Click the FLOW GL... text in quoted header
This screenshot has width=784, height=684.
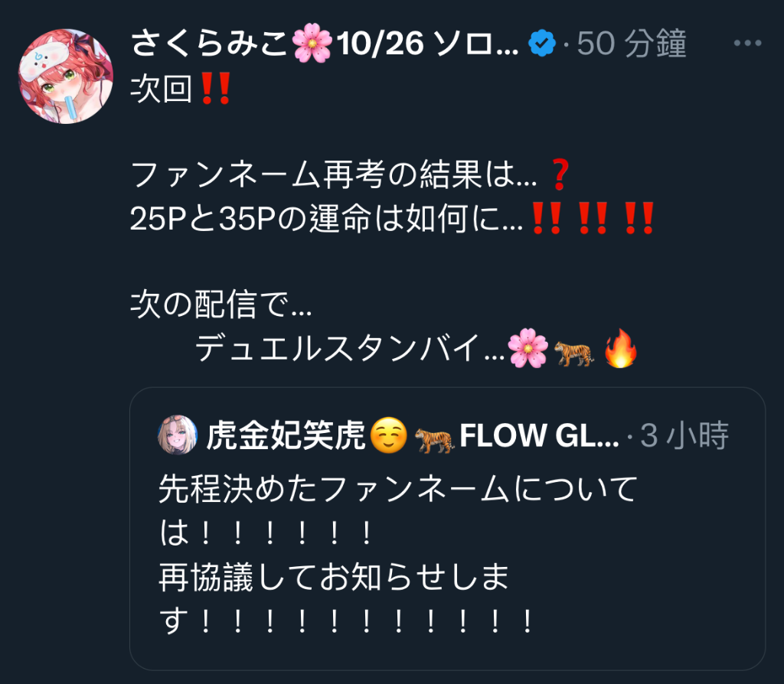pyautogui.click(x=539, y=435)
